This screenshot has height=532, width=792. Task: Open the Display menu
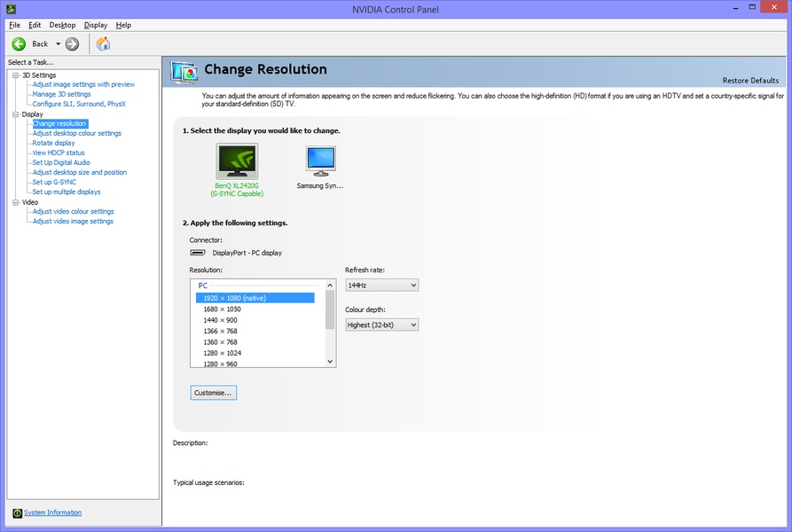tap(96, 25)
